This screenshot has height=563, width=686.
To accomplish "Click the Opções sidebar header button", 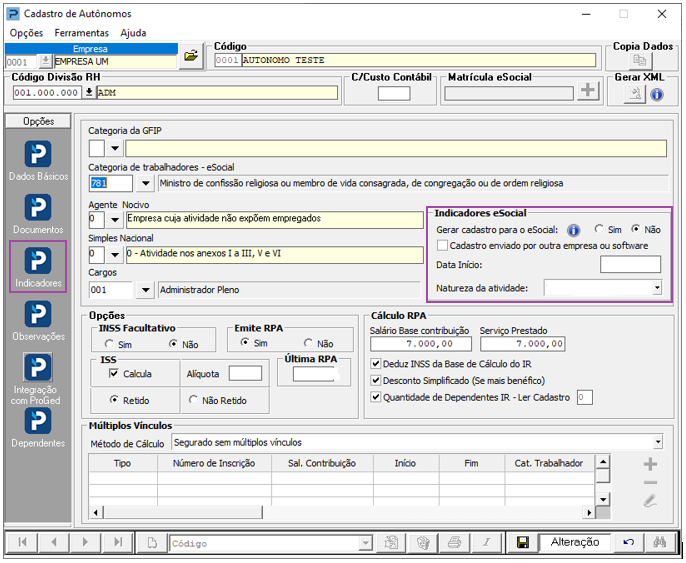I will 38,121.
